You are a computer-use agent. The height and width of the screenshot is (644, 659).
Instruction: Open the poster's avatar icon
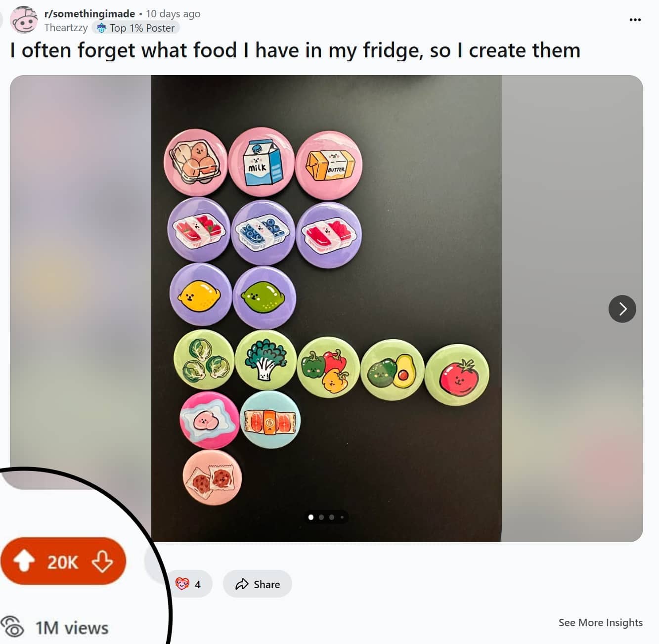coord(24,21)
